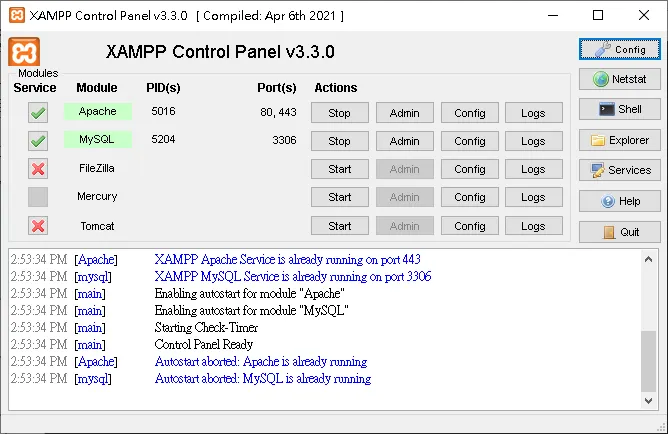Open the Services manager
The height and width of the screenshot is (434, 668).
click(620, 170)
